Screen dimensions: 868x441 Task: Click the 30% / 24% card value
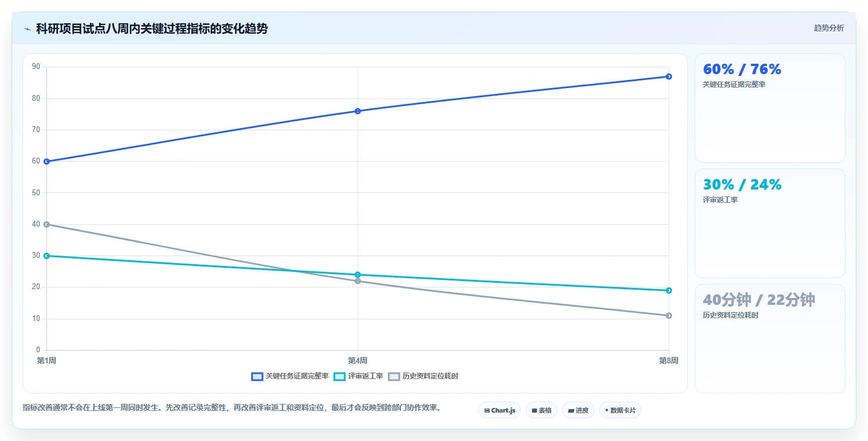pyautogui.click(x=742, y=184)
